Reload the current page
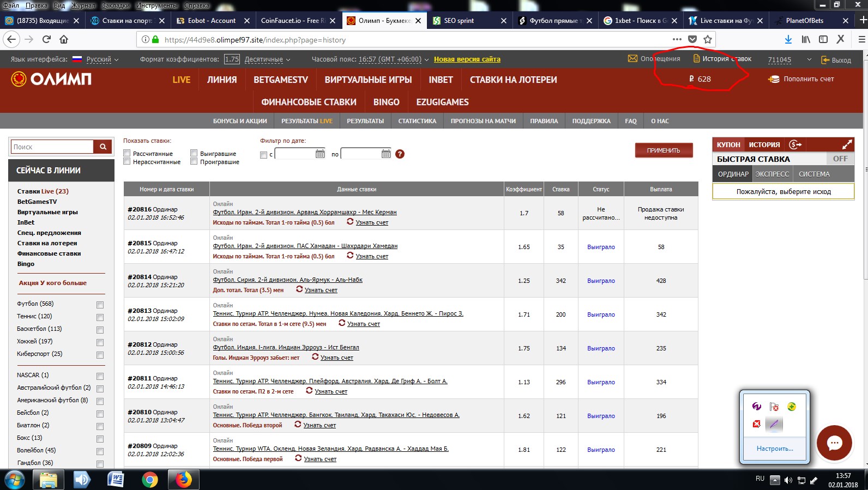 46,39
